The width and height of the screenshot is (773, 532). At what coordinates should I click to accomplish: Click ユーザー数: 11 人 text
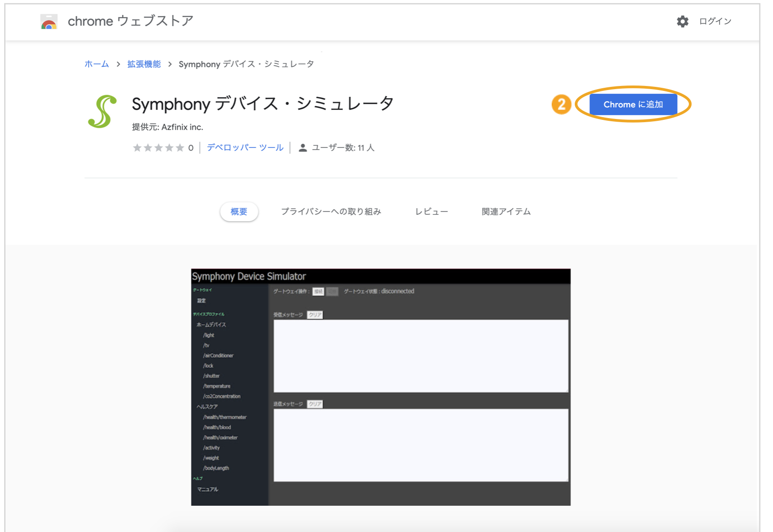click(343, 148)
